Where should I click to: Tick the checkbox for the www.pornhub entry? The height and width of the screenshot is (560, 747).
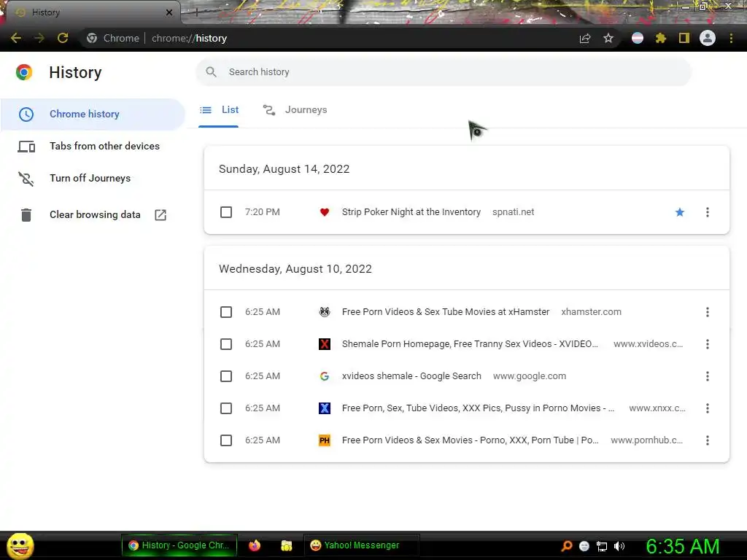pos(226,440)
